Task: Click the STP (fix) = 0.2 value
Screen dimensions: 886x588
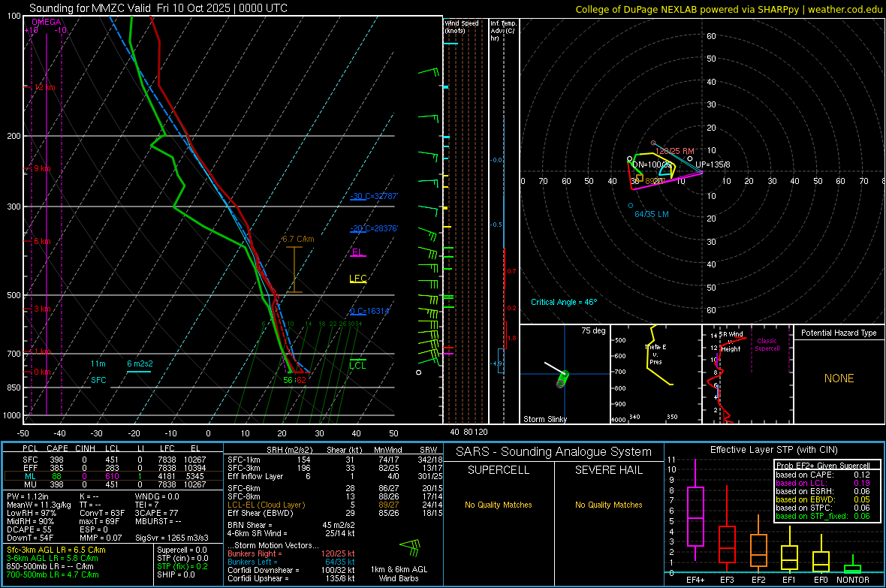Action: pos(182,566)
